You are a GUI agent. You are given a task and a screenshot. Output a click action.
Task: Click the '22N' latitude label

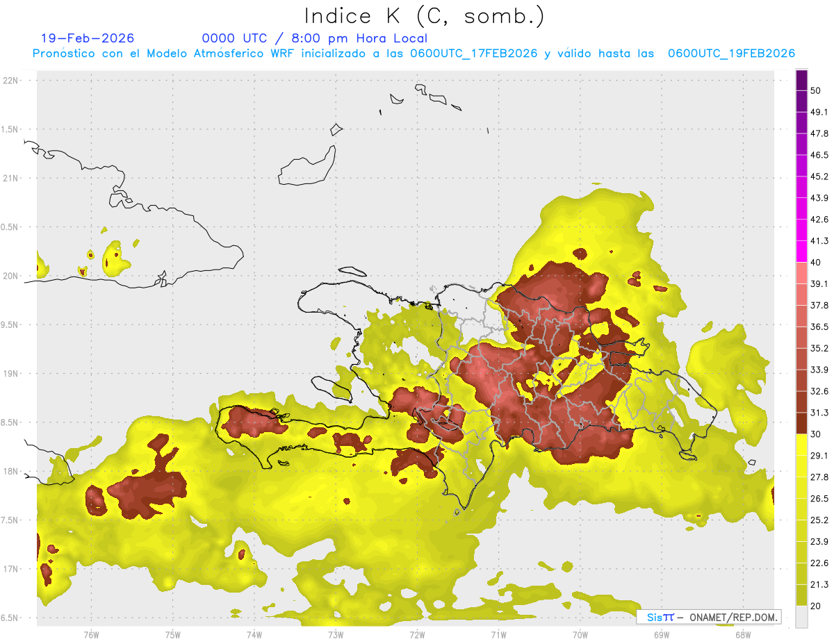coord(10,81)
